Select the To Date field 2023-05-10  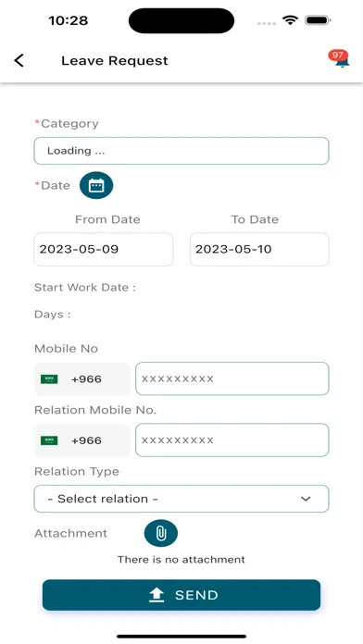[259, 249]
